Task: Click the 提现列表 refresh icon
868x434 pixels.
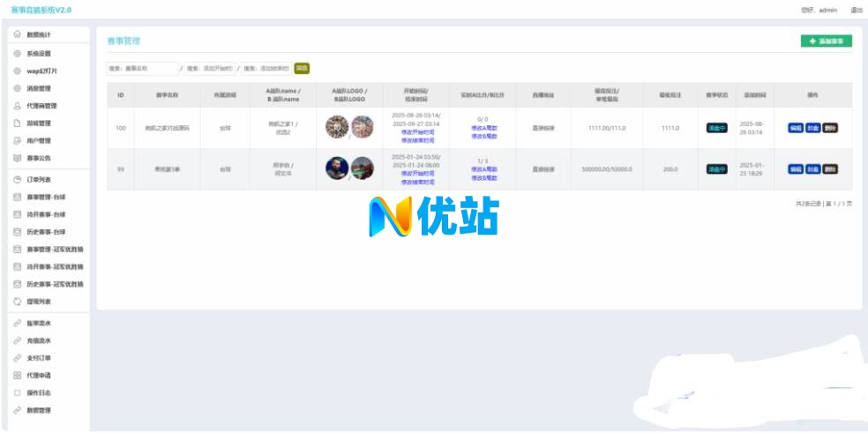Action: (18, 302)
